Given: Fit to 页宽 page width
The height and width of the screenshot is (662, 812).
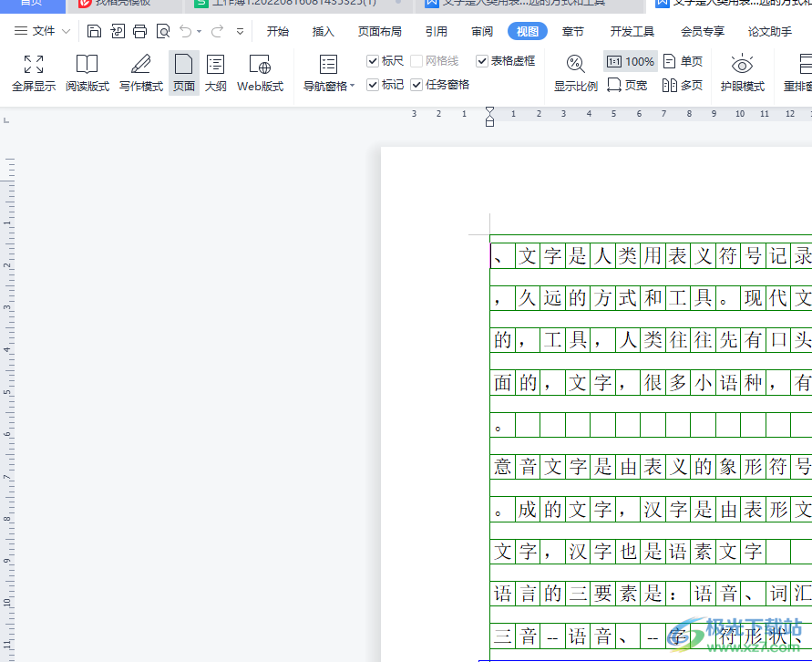Looking at the screenshot, I should [627, 85].
